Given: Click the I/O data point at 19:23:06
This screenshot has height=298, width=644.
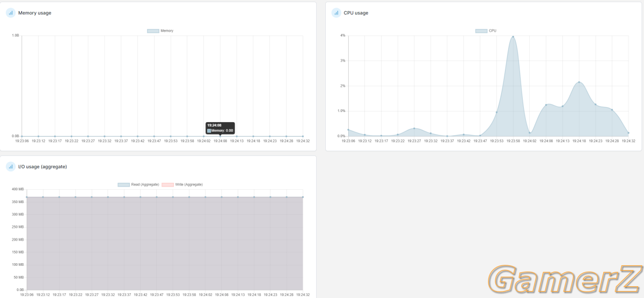Looking at the screenshot, I should click(x=26, y=197).
